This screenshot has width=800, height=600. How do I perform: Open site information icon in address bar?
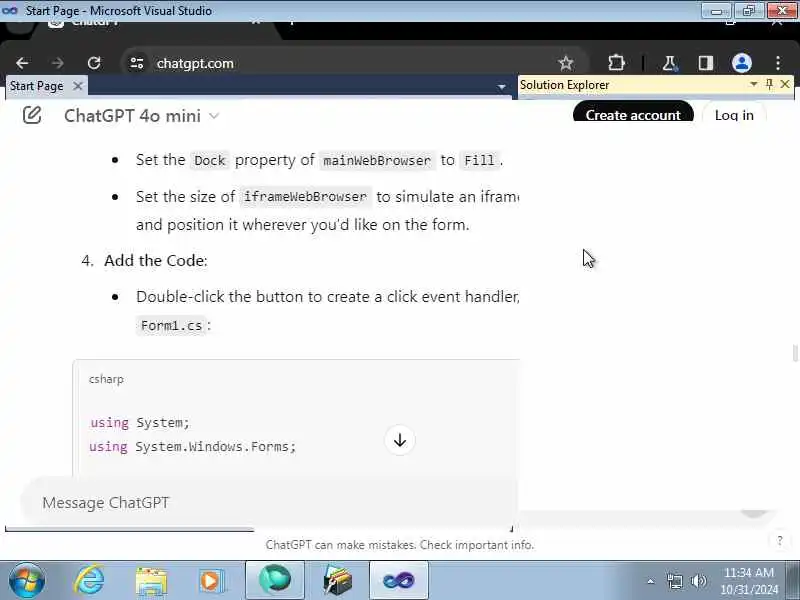click(x=137, y=63)
